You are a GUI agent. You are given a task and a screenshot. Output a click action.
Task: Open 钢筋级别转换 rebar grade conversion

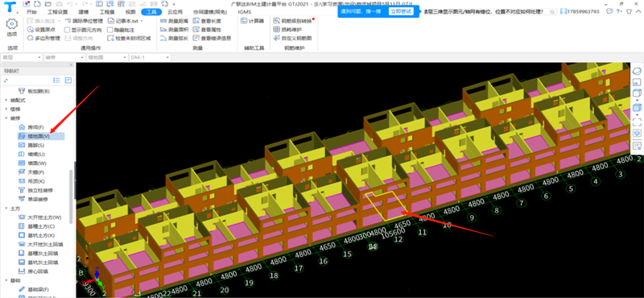pyautogui.click(x=293, y=21)
